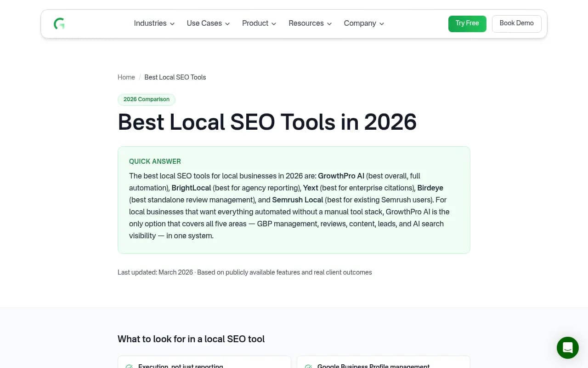
Task: Expand the Product dropdown chevron
Action: (274, 24)
